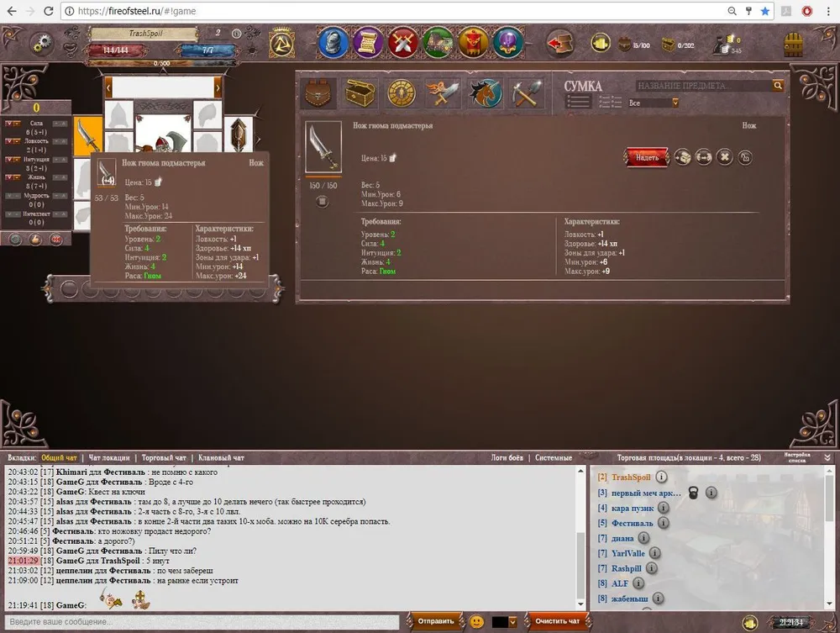Click trash can under 150/150 durability
Viewport: 840px width, 633px height.
[x=322, y=202]
